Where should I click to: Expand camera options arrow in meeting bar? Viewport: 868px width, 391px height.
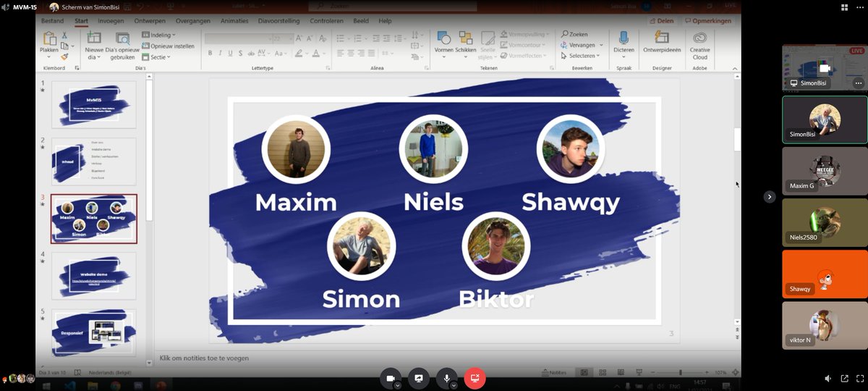pyautogui.click(x=397, y=386)
